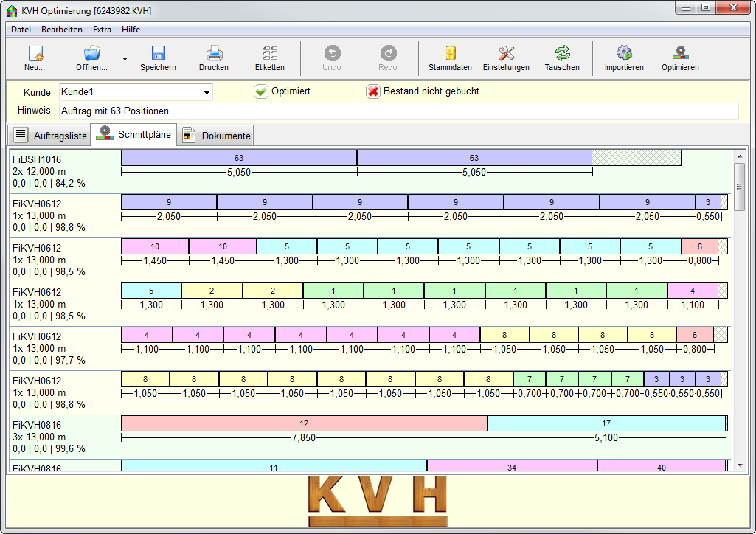Open the Drucken print function

[213, 58]
